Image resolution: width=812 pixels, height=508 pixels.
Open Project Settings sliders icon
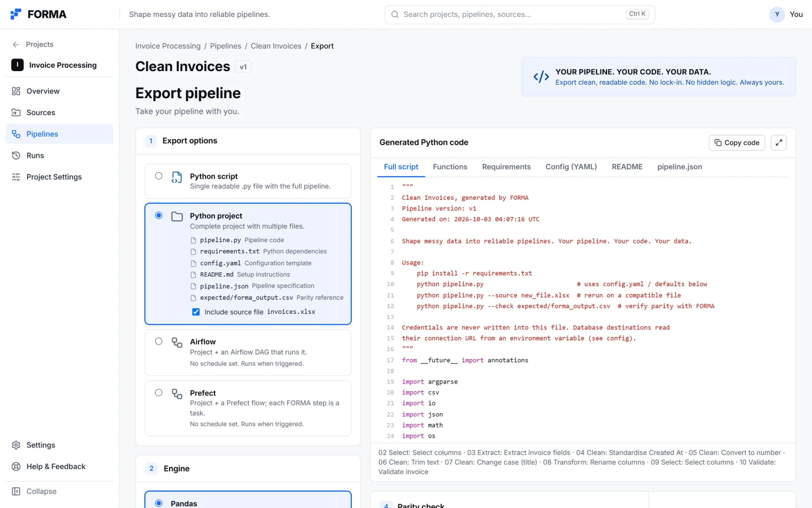tap(16, 177)
